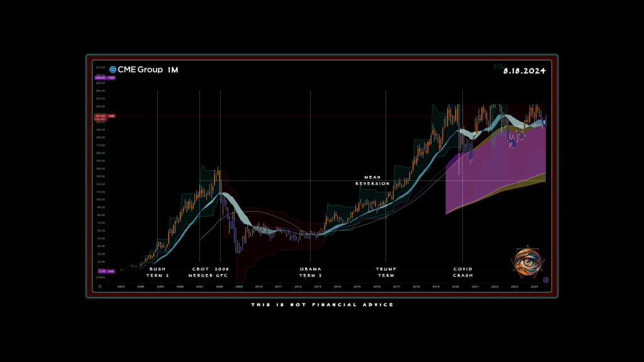Click the round icon left of the year axis
The image size is (644, 362).
click(x=99, y=286)
